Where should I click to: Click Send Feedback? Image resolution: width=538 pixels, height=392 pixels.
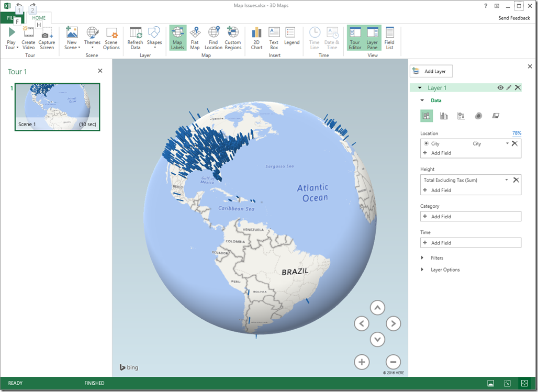point(514,18)
